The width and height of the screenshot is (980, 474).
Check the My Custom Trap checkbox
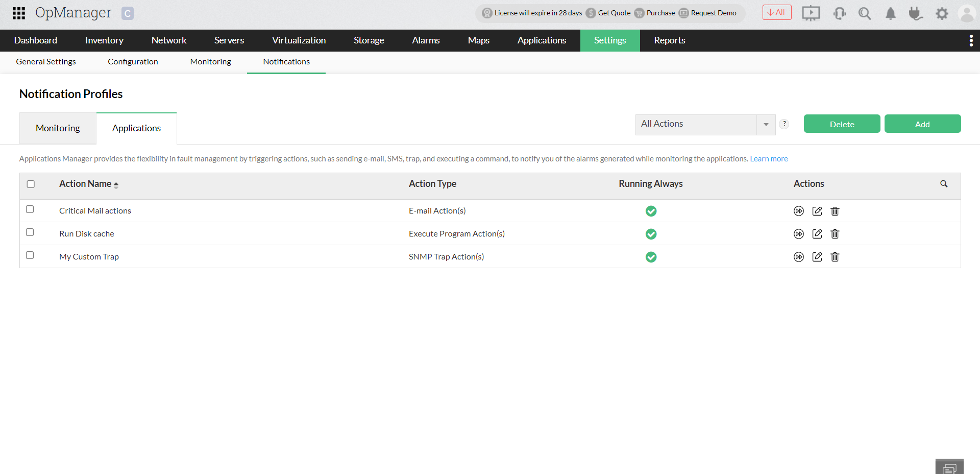pos(30,255)
